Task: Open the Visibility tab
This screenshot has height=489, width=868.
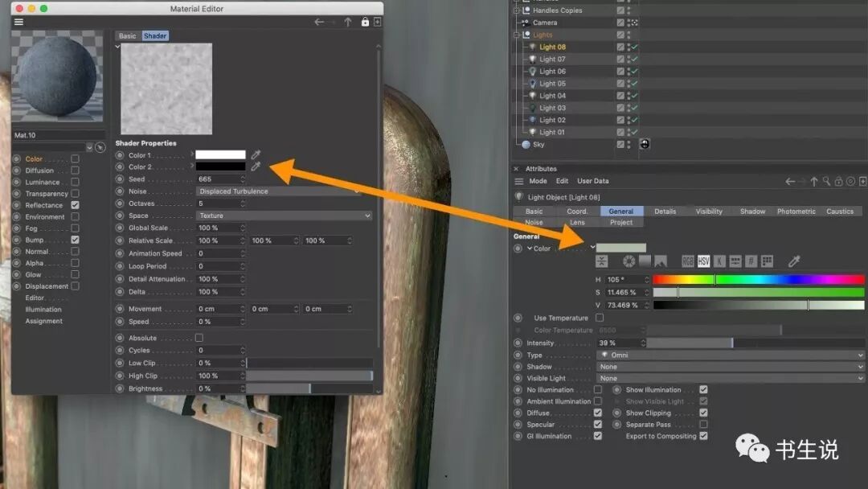Action: pos(709,212)
